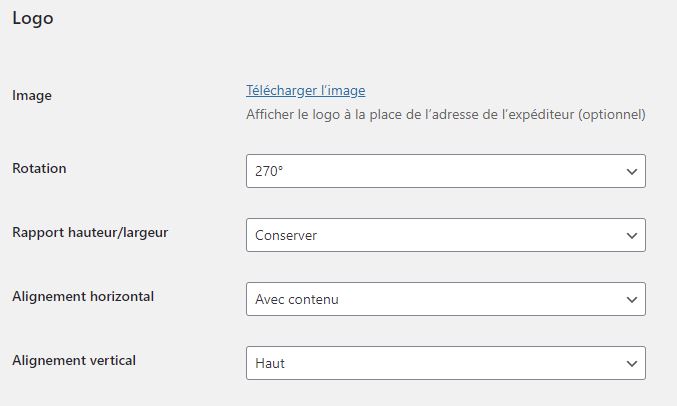Click the Rapport hauteur/largeur label
The width and height of the screenshot is (677, 406).
point(90,232)
